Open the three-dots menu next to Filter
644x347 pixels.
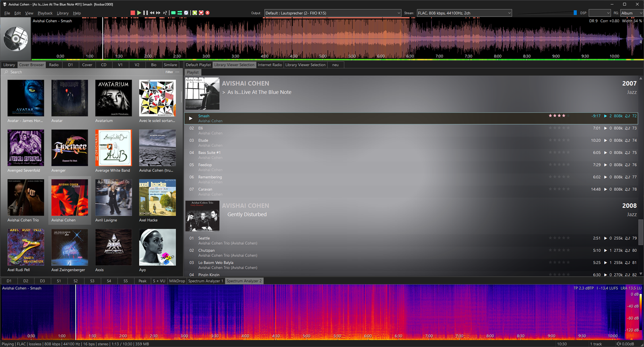[178, 72]
